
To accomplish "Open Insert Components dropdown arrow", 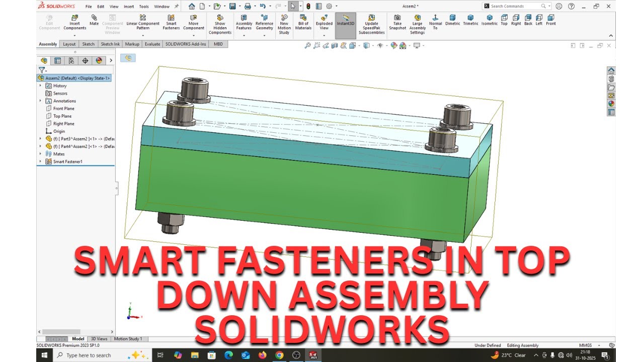I will 74,35.
